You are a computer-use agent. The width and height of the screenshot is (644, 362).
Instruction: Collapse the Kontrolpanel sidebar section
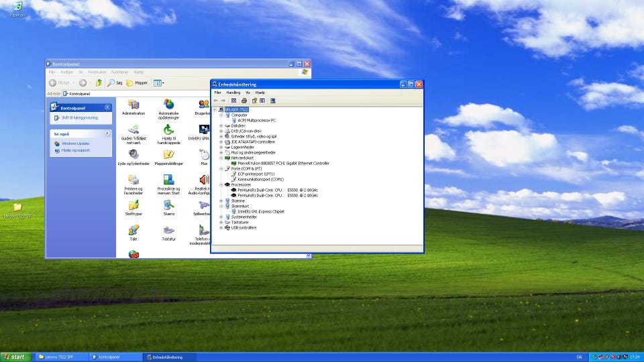pos(107,107)
